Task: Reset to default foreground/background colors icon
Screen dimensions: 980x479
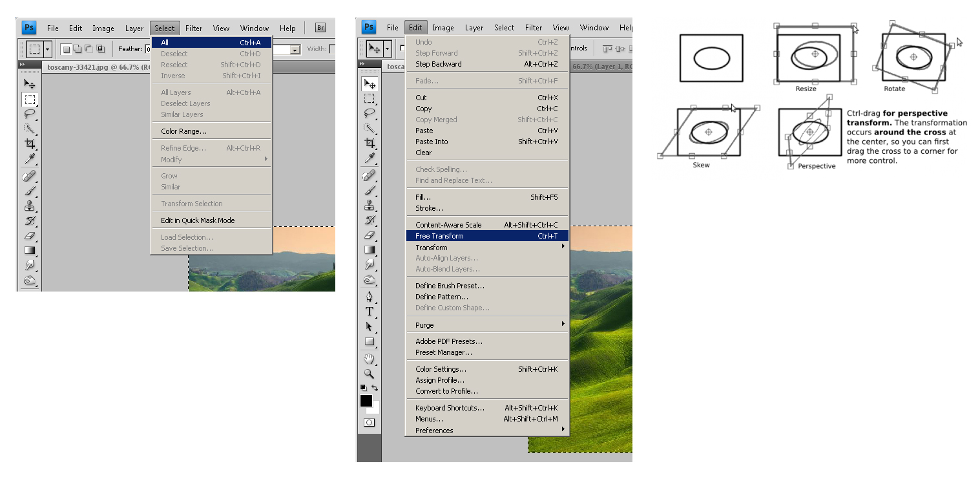Action: tap(363, 388)
